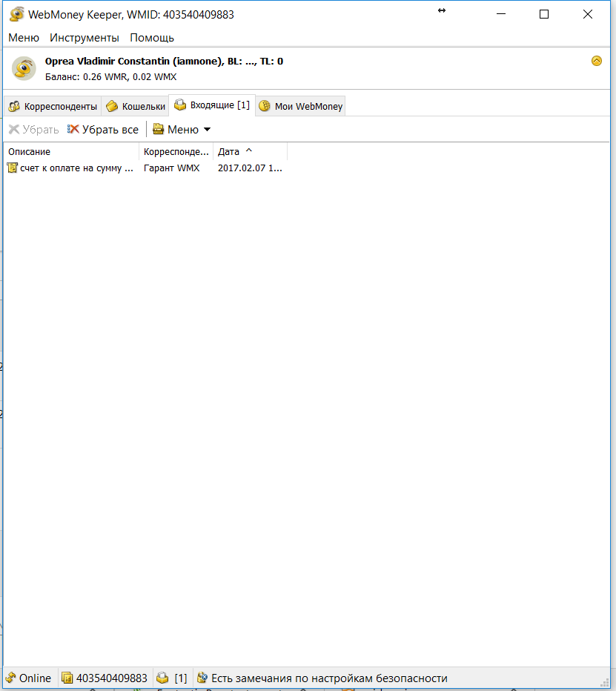Collapse the account info panel arrow
Screen dimensions: 616x691
click(597, 61)
